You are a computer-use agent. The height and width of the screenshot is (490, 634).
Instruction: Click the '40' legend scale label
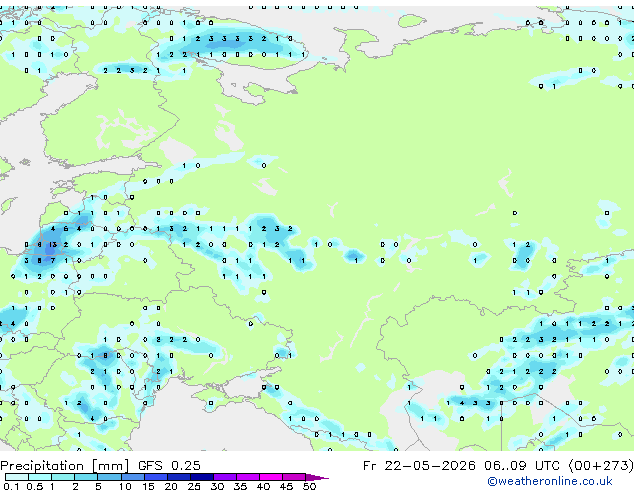click(263, 486)
